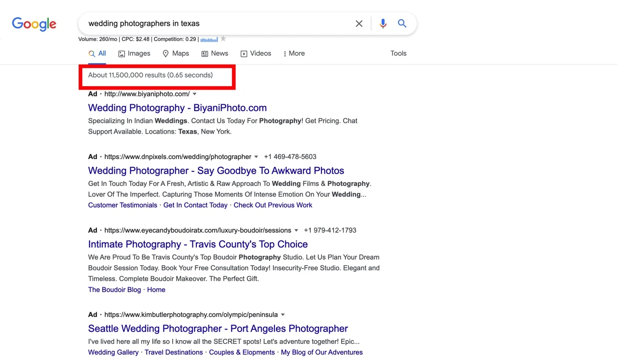This screenshot has height=364, width=617.
Task: Click the phone number +1 469-478-5603
Action: [290, 157]
